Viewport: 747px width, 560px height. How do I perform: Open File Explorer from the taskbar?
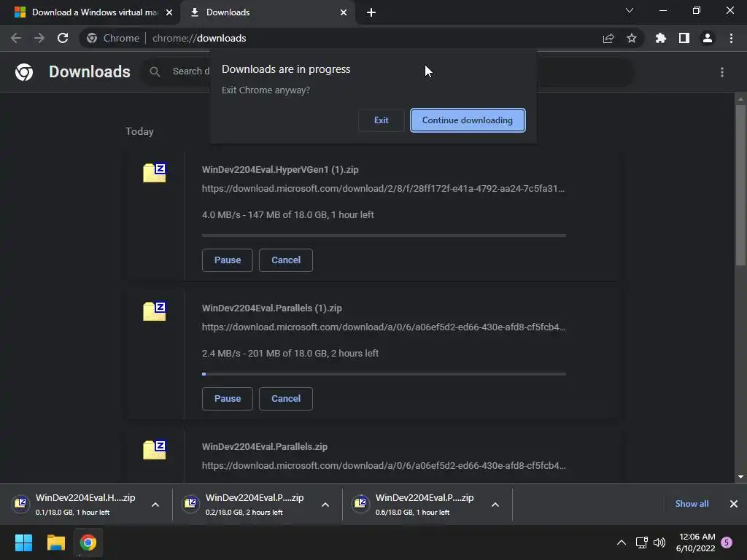pos(55,542)
